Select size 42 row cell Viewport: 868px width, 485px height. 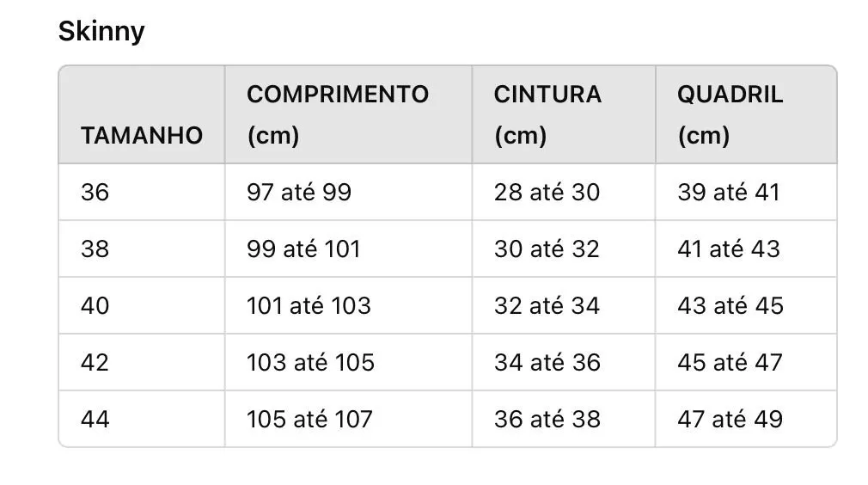(x=142, y=362)
